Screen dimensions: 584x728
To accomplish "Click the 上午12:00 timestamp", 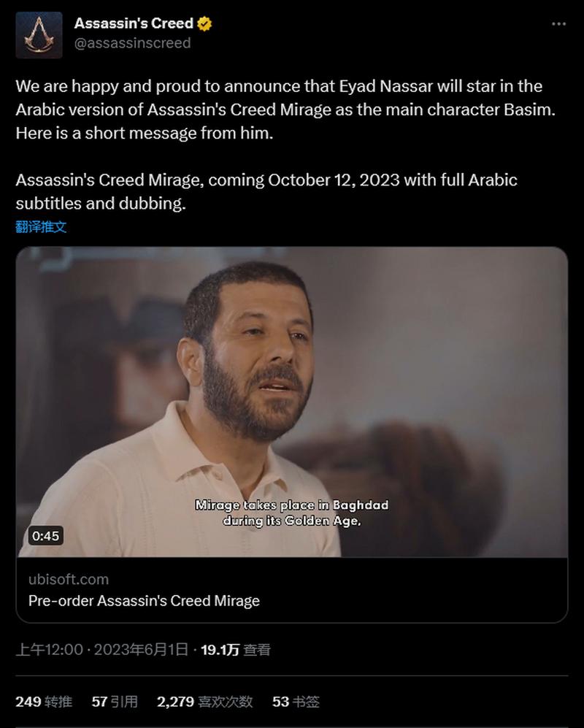I will (x=49, y=650).
